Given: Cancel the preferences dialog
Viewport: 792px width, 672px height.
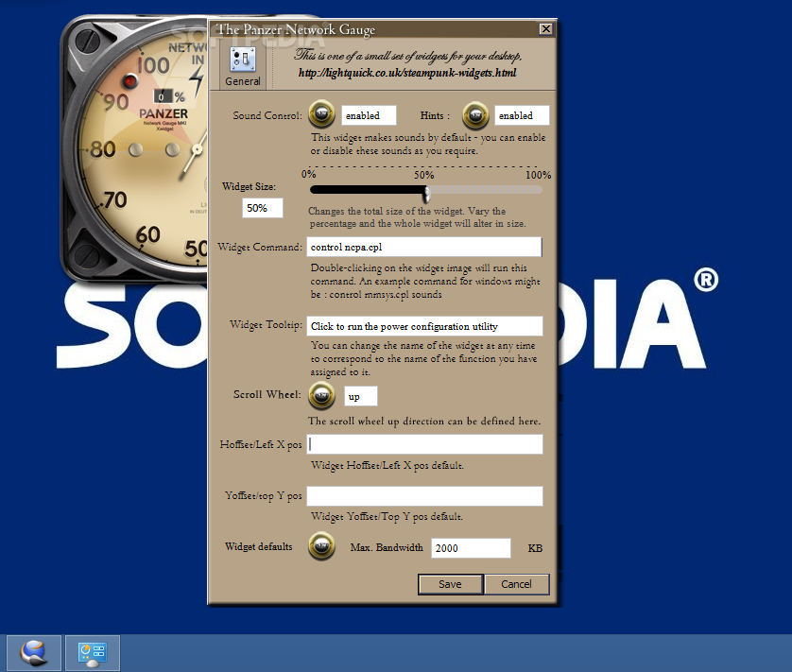Looking at the screenshot, I should click(516, 584).
